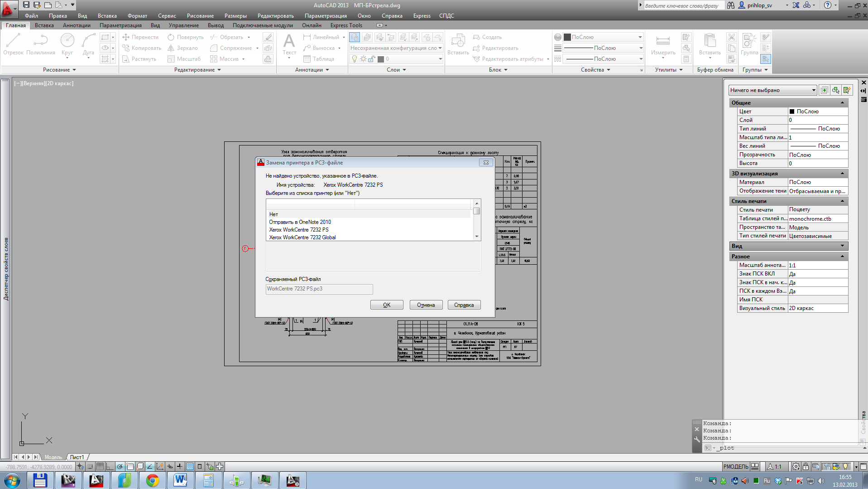Toggle polar tracking in status bar
Screen dimensions: 868x489
pos(120,466)
